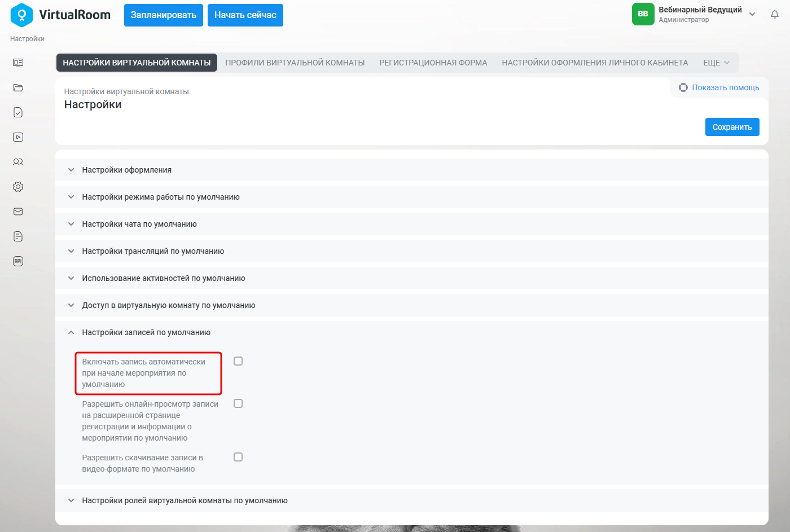Click the Вебинарный Ведущий user name
The height and width of the screenshot is (532, 790).
(700, 10)
